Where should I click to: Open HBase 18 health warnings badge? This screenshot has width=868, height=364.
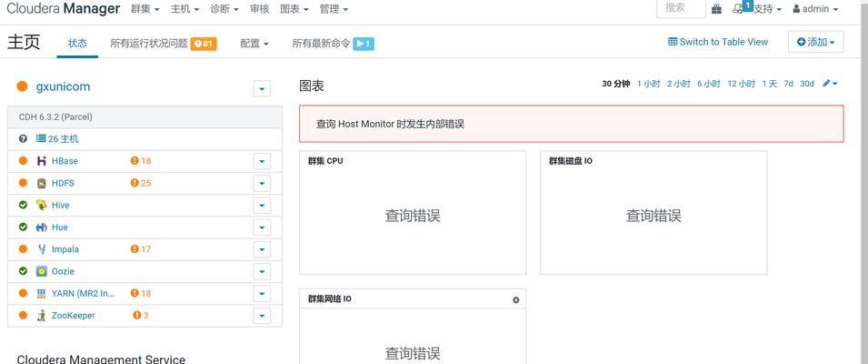[141, 161]
